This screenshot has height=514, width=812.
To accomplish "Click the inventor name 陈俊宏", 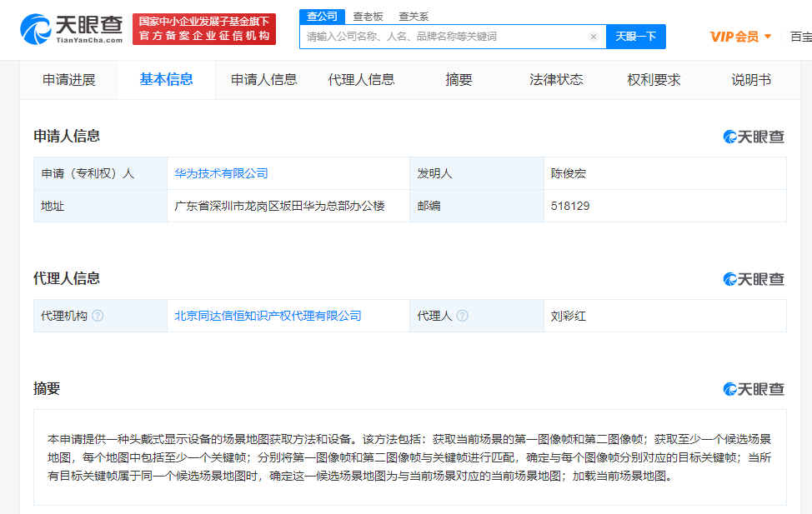I will point(568,173).
